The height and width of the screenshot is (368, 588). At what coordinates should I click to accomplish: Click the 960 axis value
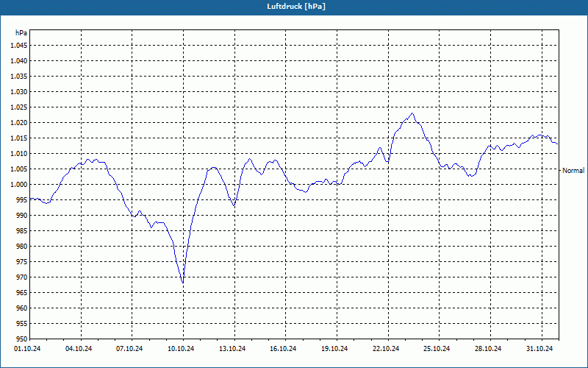click(x=22, y=308)
